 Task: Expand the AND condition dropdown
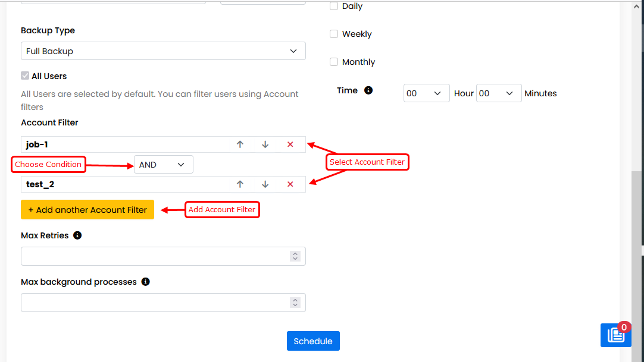(x=163, y=165)
